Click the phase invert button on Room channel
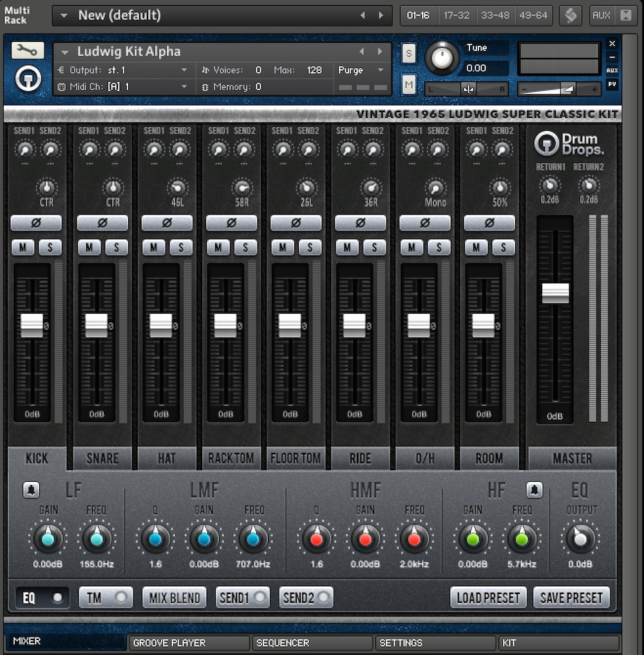Image resolution: width=644 pixels, height=655 pixels. point(489,223)
